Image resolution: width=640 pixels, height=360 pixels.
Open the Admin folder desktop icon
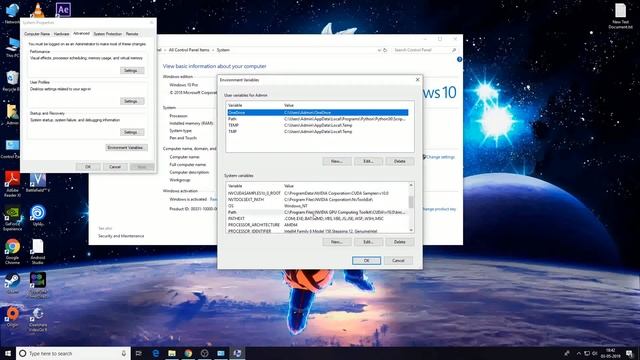pyautogui.click(x=12, y=115)
